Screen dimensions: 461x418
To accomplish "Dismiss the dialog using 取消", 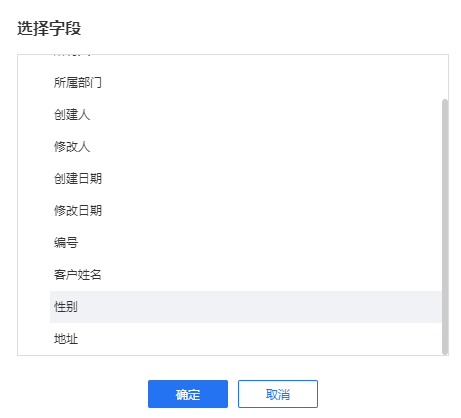I will tap(278, 394).
